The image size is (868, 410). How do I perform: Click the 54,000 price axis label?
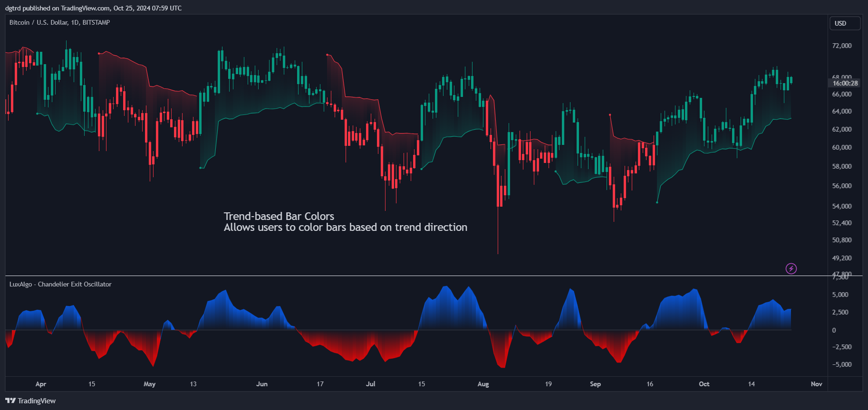pos(842,206)
